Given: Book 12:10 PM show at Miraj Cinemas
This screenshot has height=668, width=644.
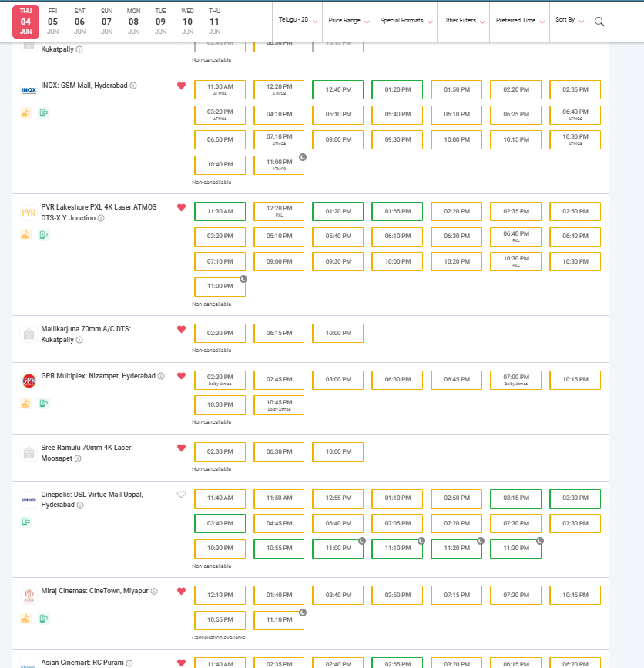Looking at the screenshot, I should tap(220, 595).
